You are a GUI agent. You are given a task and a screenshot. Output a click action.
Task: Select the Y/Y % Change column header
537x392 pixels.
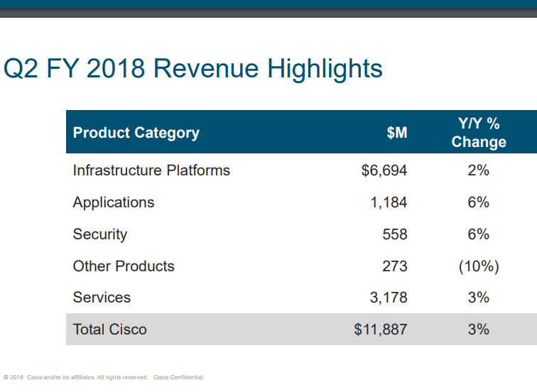478,133
